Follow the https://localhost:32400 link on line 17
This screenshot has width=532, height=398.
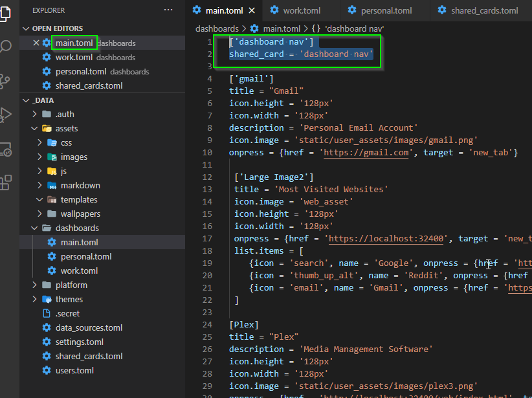point(386,239)
